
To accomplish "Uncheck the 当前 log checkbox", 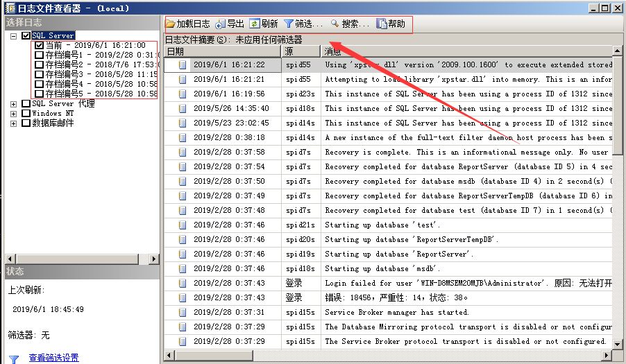I will point(40,46).
